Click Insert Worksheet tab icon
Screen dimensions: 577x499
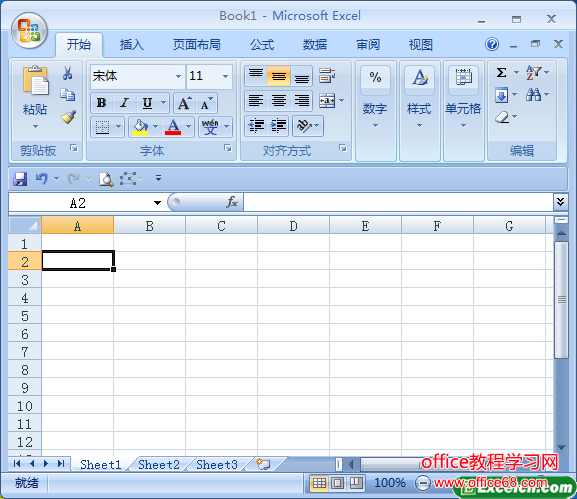coord(263,464)
